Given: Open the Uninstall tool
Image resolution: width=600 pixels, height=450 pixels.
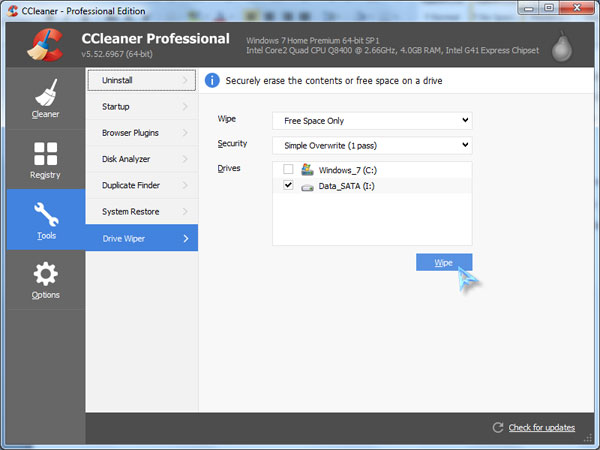Looking at the screenshot, I should [x=142, y=80].
